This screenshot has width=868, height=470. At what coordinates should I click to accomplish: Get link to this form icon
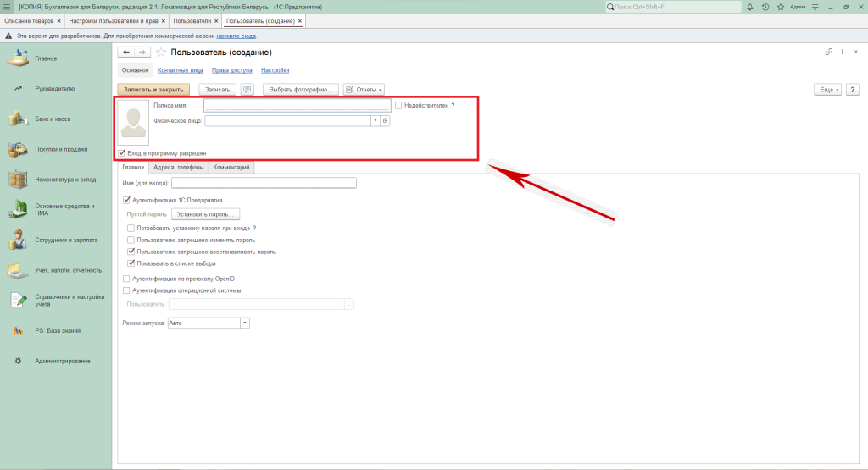click(829, 53)
